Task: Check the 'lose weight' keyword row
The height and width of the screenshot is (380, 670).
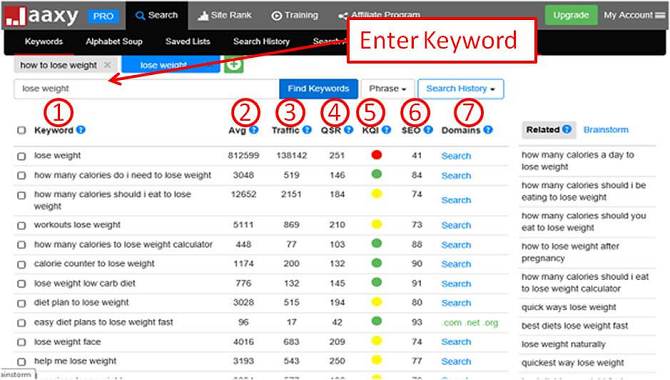Action: point(21,156)
